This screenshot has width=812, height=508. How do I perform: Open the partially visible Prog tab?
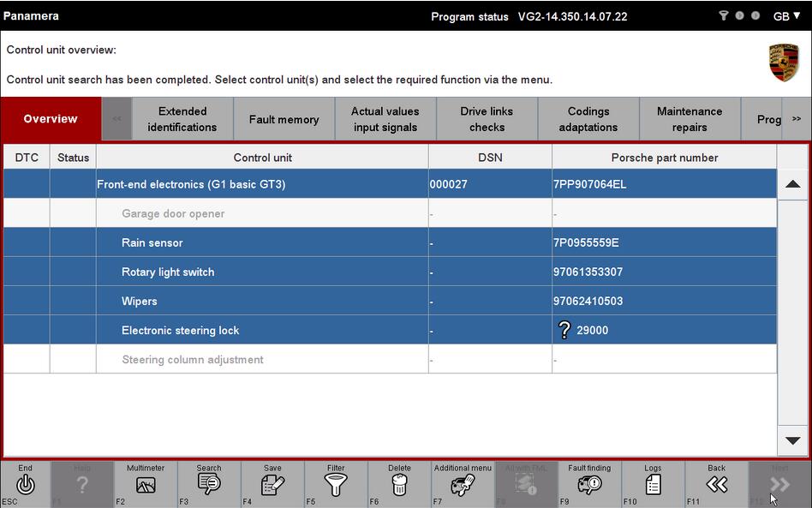(x=761, y=119)
